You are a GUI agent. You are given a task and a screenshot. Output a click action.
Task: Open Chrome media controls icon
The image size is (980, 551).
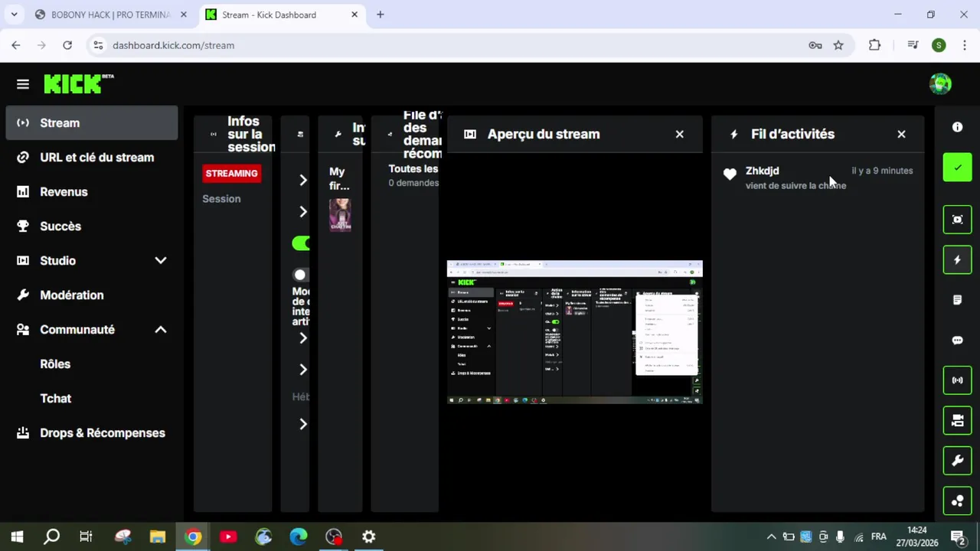[x=913, y=45]
